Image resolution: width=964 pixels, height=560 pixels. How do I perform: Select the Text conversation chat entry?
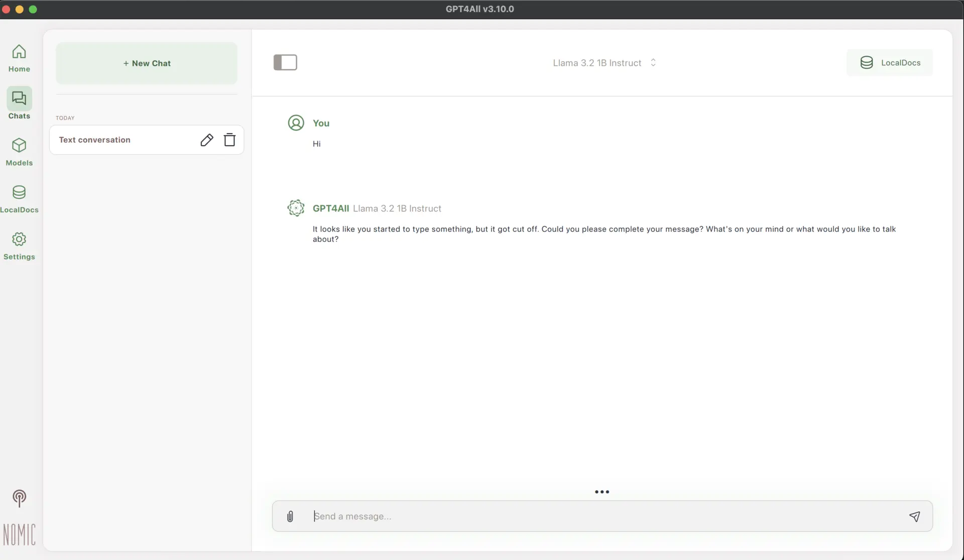click(126, 139)
